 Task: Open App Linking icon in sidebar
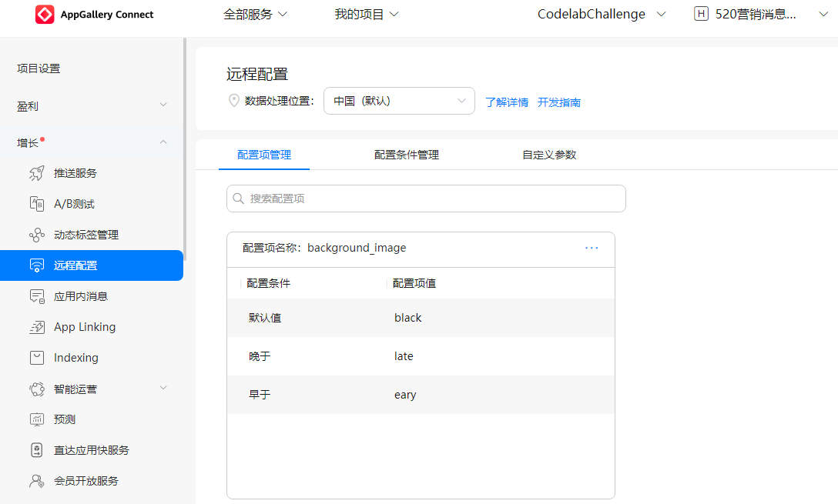click(x=37, y=327)
